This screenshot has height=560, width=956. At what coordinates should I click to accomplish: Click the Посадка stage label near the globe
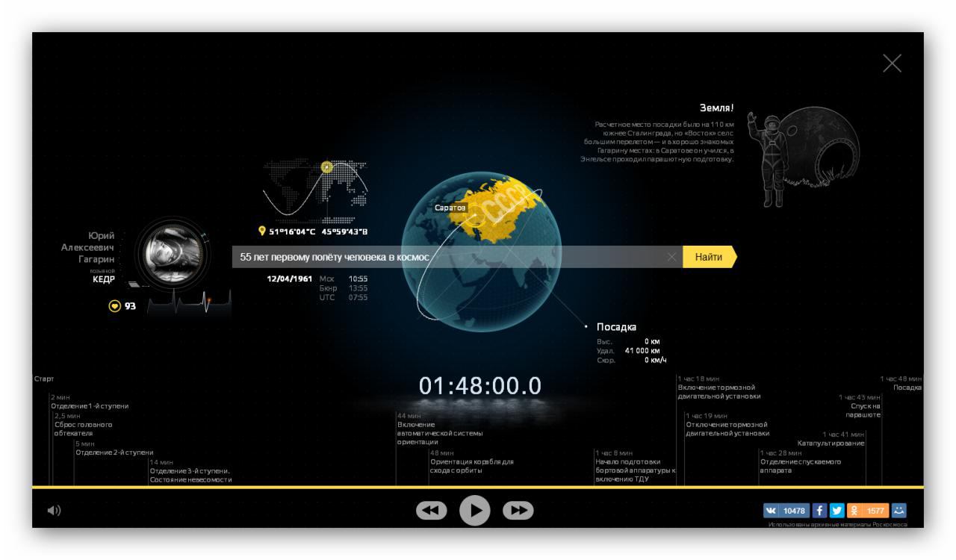click(x=616, y=326)
